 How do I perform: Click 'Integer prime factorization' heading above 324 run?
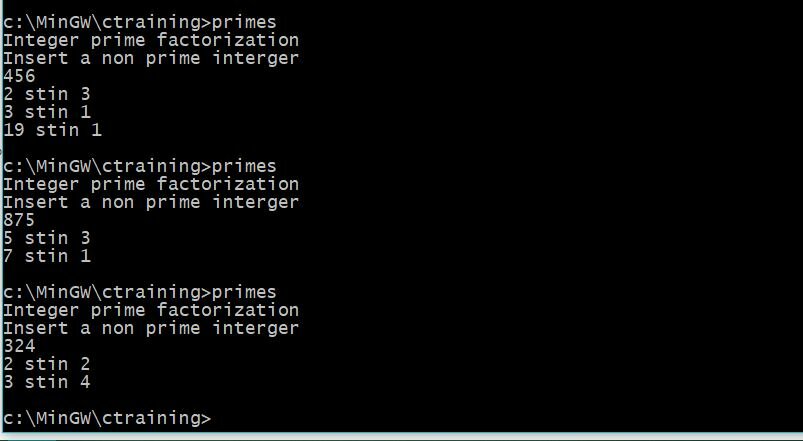click(x=151, y=310)
